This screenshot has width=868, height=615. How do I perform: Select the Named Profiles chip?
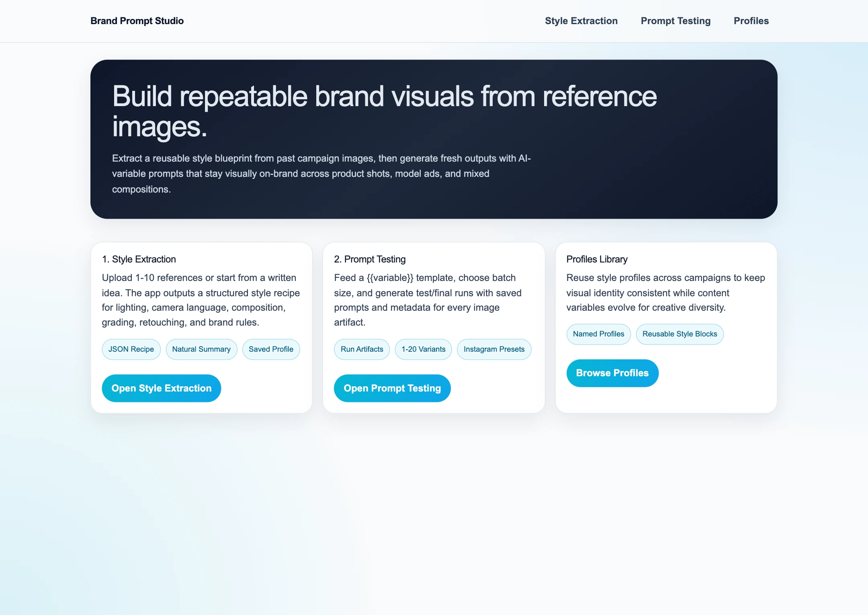point(599,334)
